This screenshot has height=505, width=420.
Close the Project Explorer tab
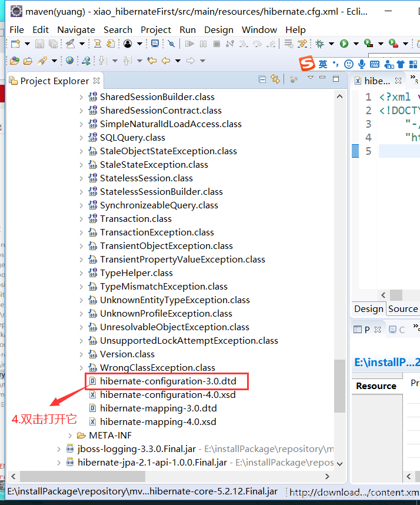pyautogui.click(x=96, y=81)
